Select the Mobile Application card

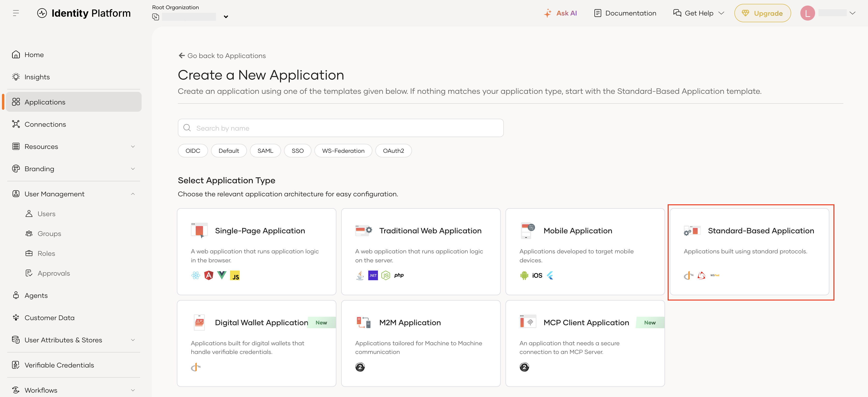(585, 251)
